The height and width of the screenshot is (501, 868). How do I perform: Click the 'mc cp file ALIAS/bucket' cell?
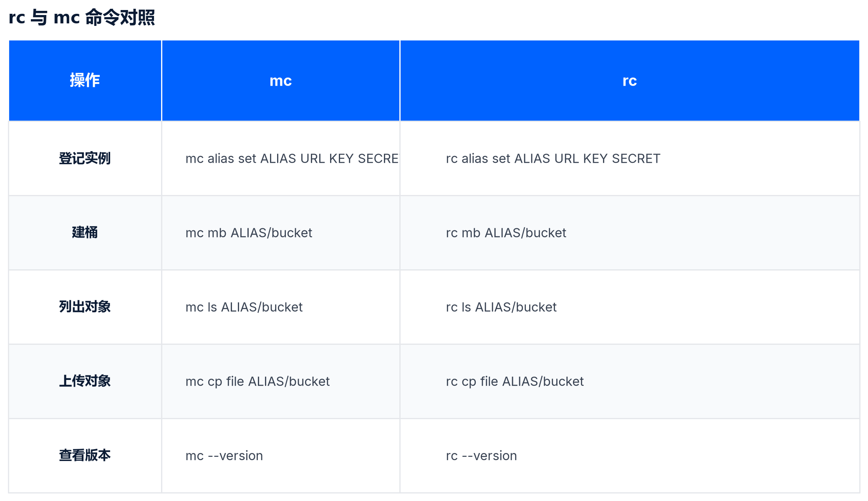280,381
